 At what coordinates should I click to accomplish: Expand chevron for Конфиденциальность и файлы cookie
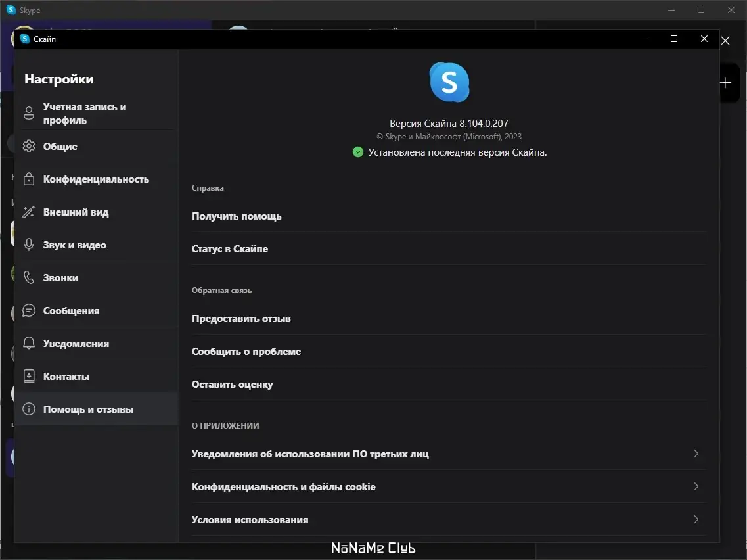696,486
